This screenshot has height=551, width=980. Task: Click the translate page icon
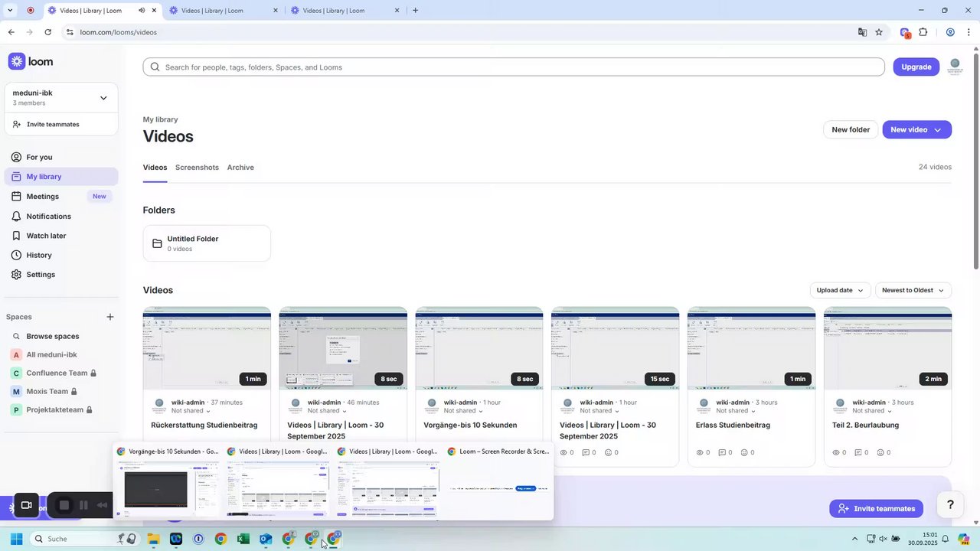[x=862, y=32]
